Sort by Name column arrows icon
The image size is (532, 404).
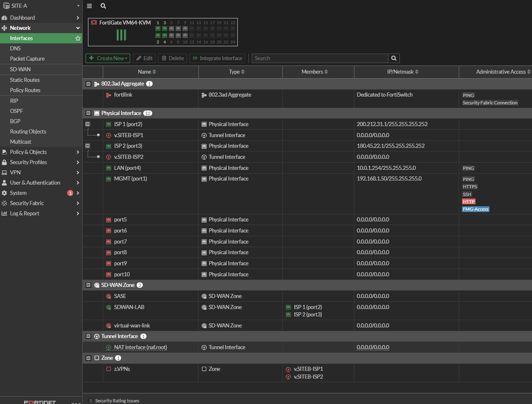(x=154, y=72)
